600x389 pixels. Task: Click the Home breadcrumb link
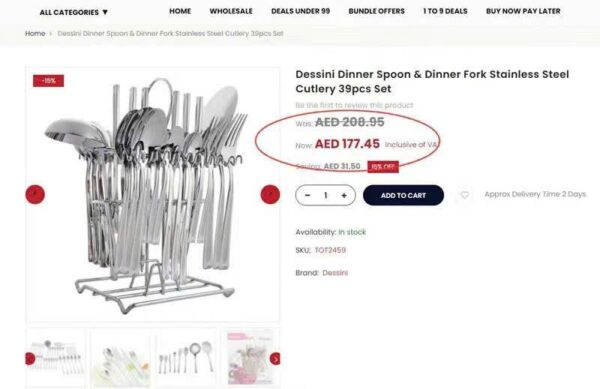point(35,33)
